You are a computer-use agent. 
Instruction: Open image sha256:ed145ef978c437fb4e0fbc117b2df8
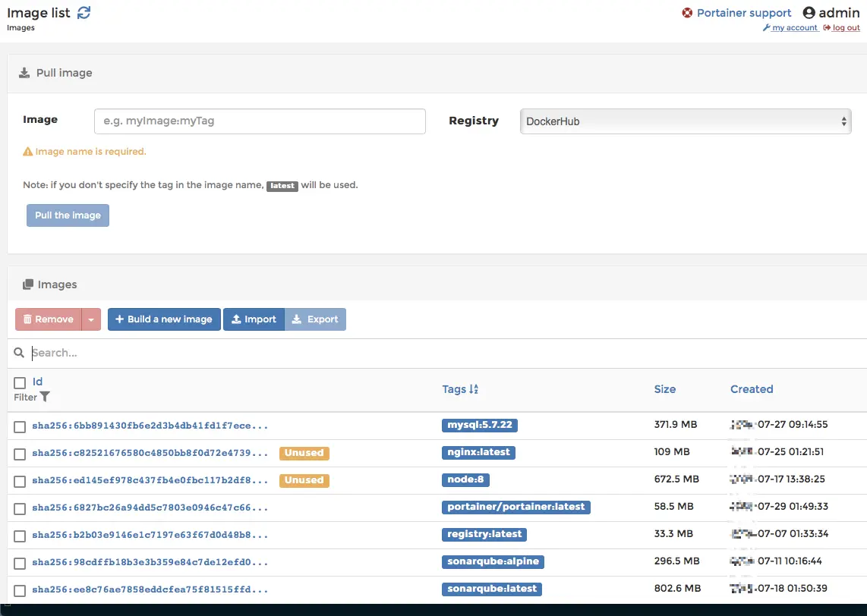coord(150,481)
